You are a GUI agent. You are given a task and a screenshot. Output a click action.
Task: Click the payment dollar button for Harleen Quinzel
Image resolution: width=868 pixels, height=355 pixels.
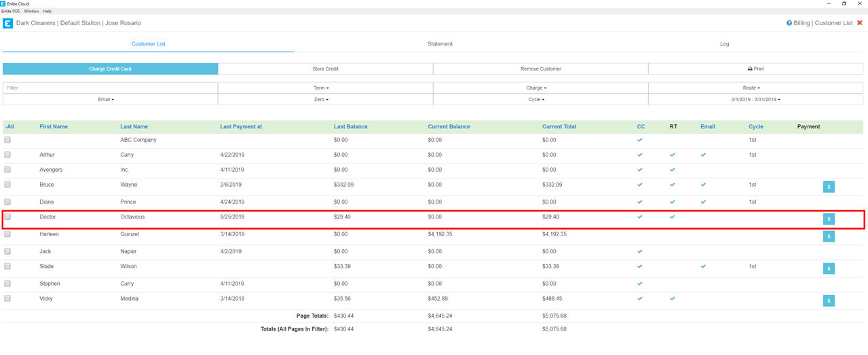pos(829,236)
